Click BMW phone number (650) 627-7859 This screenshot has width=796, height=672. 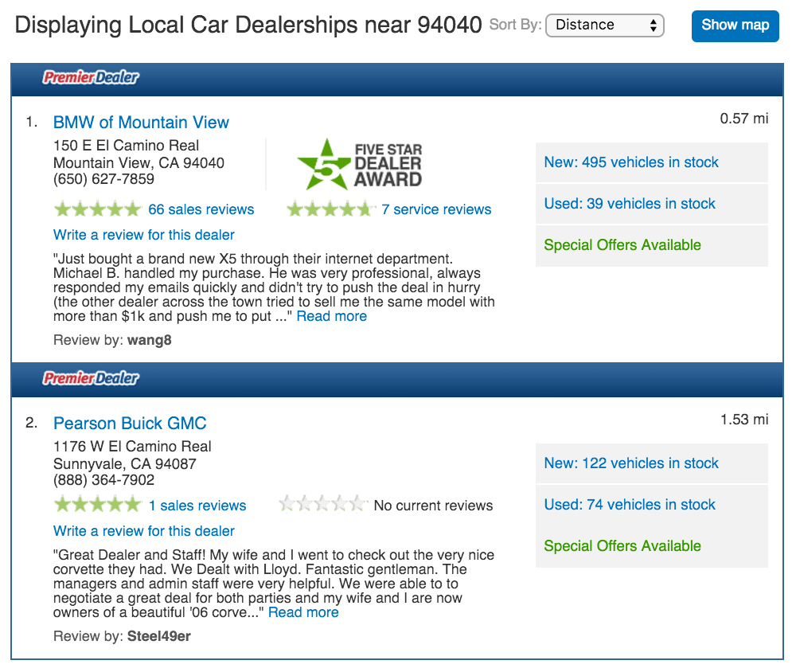(x=103, y=179)
